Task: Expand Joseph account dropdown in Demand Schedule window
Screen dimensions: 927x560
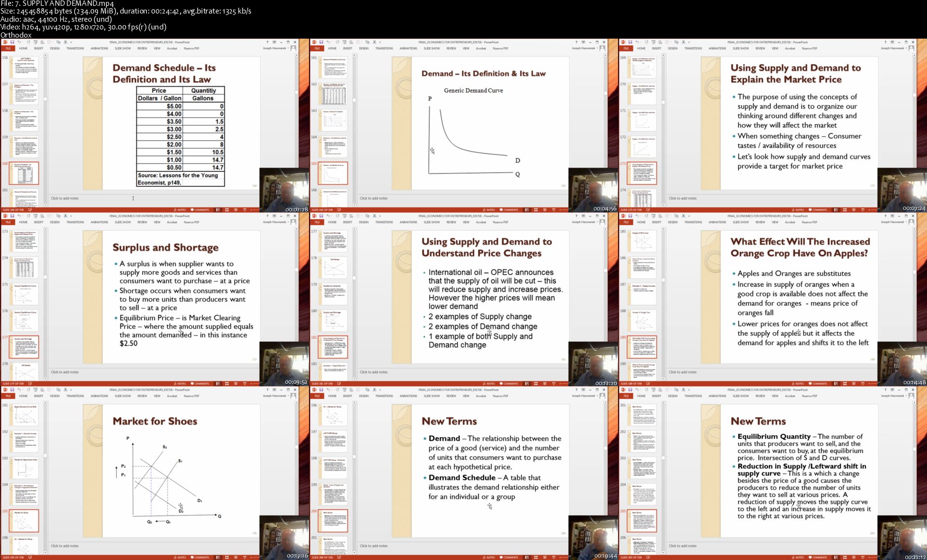Action: 288,48
